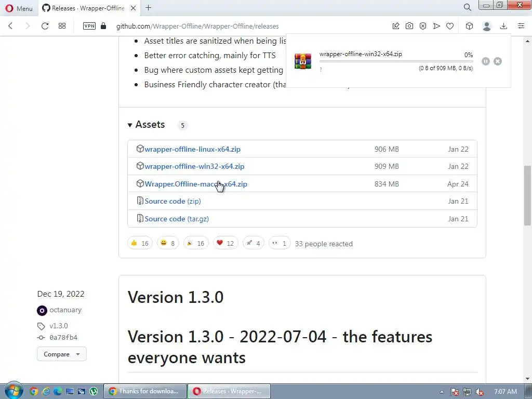Launch uTorrent from the taskbar
This screenshot has width=532, height=399.
[x=94, y=392]
